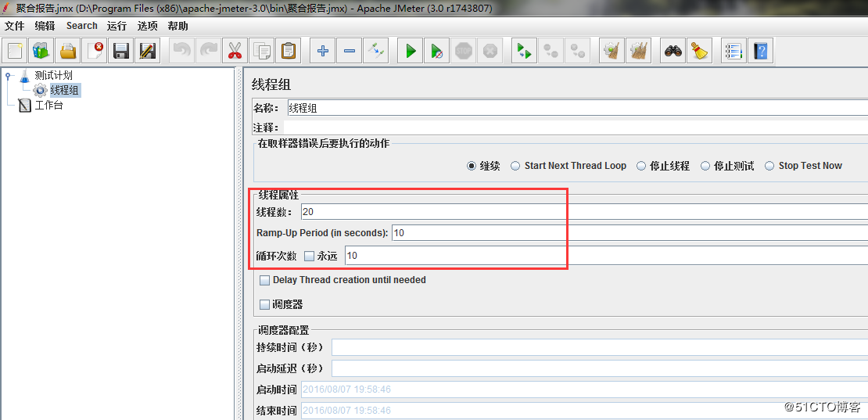Click the New test plan icon
868x420 pixels.
[14, 52]
